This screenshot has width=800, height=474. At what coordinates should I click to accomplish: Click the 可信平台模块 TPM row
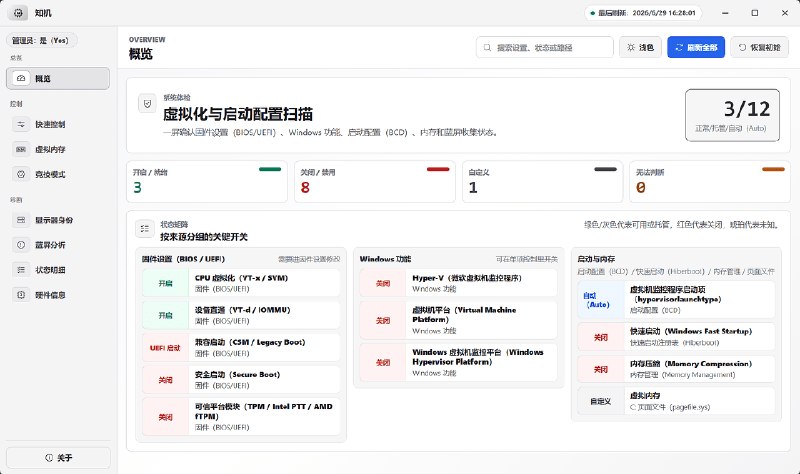pos(241,417)
